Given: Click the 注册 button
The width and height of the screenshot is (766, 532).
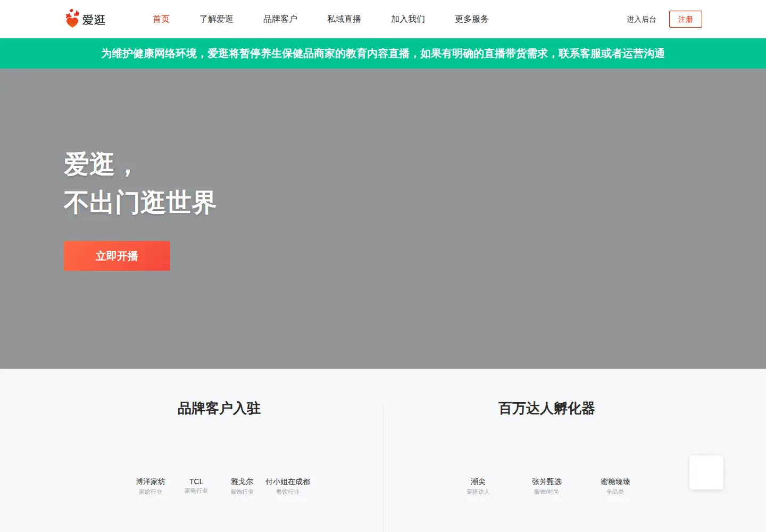Looking at the screenshot, I should click(686, 19).
